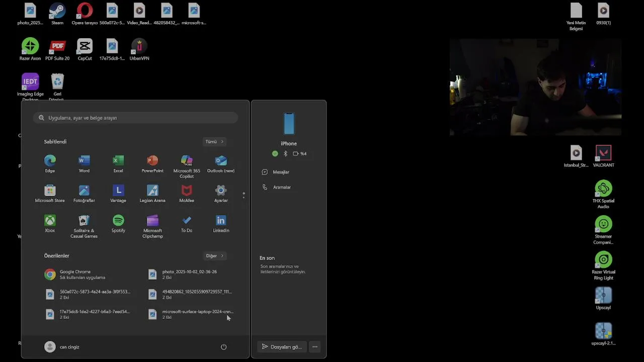Open Lenovo Vantage app

[x=118, y=194]
